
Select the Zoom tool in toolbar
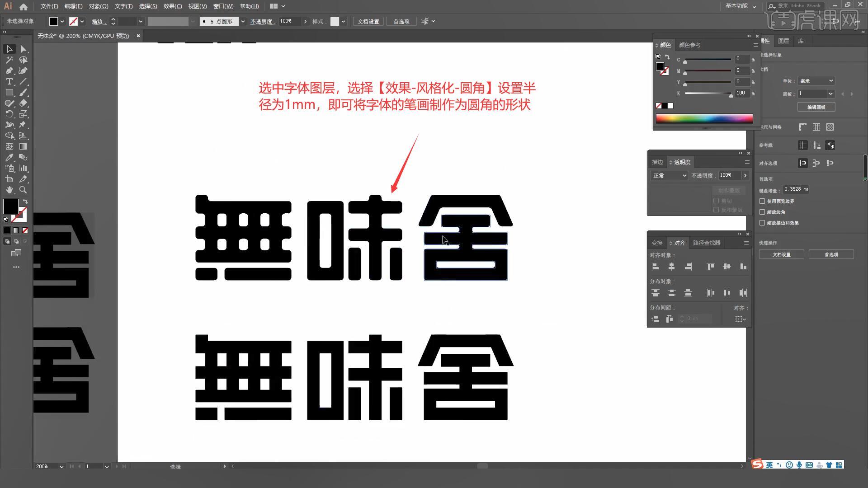pyautogui.click(x=23, y=190)
